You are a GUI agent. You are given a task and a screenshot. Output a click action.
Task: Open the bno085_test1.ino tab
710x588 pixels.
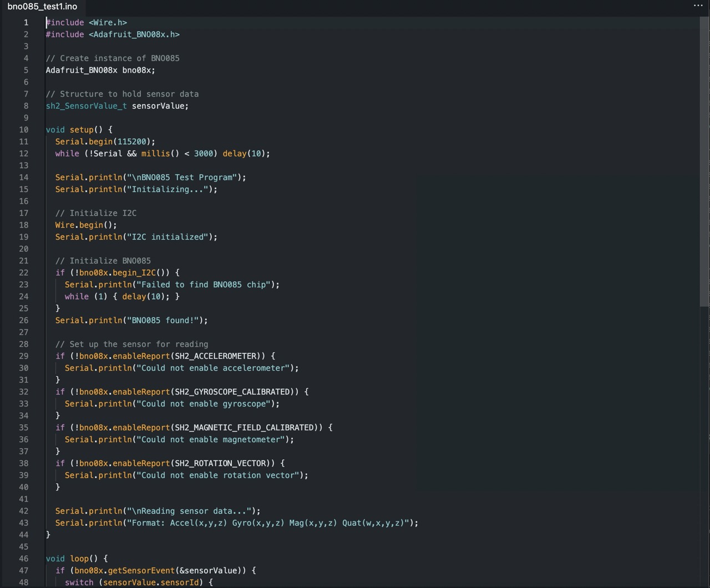coord(42,7)
